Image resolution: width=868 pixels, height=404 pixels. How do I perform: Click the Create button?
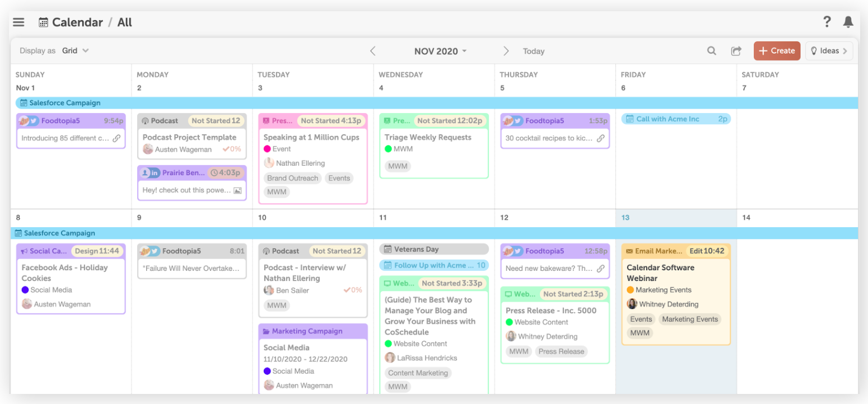click(777, 51)
